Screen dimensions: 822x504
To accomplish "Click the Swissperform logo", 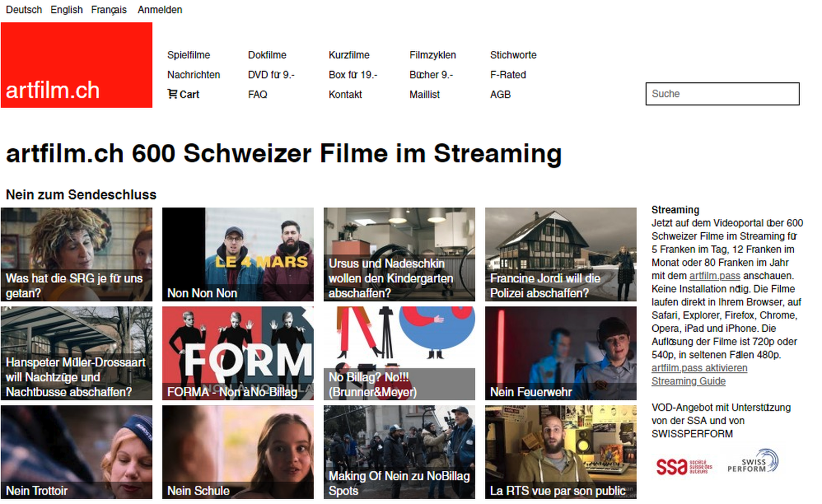I will tap(752, 462).
